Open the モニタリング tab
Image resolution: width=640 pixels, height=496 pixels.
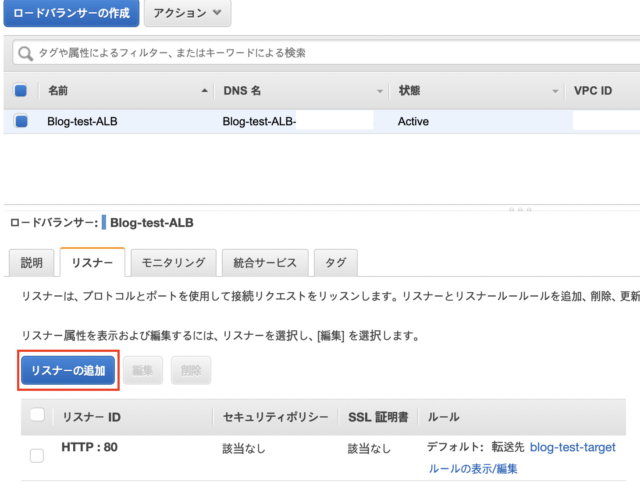point(173,262)
